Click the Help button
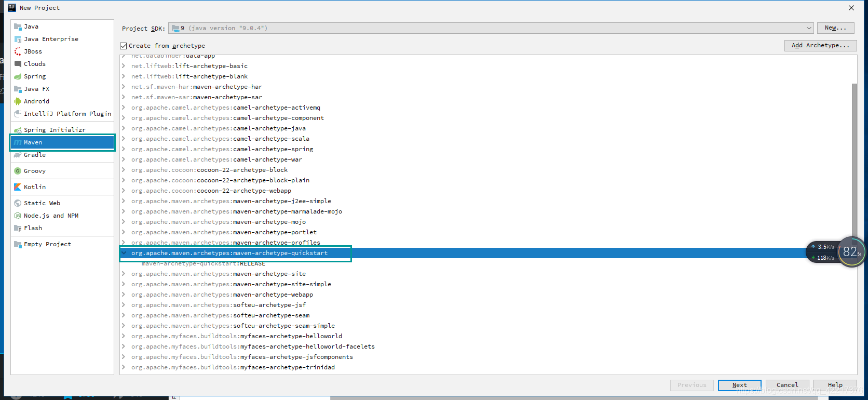868x400 pixels. point(835,385)
